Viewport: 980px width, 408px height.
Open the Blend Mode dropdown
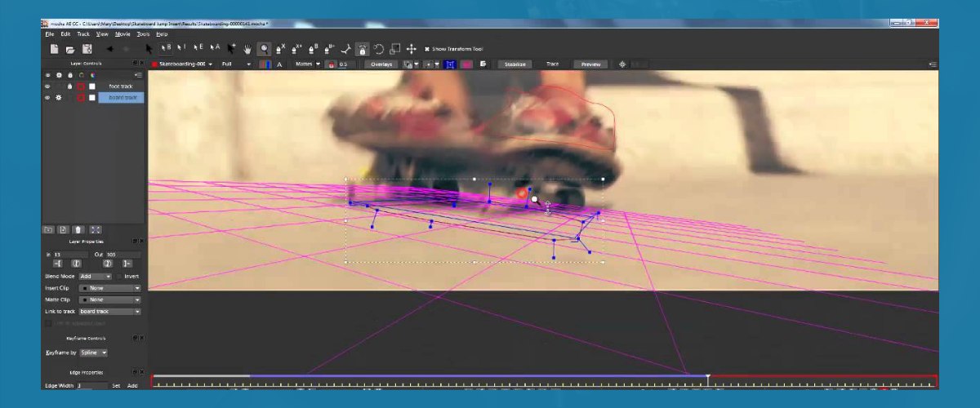pos(96,277)
